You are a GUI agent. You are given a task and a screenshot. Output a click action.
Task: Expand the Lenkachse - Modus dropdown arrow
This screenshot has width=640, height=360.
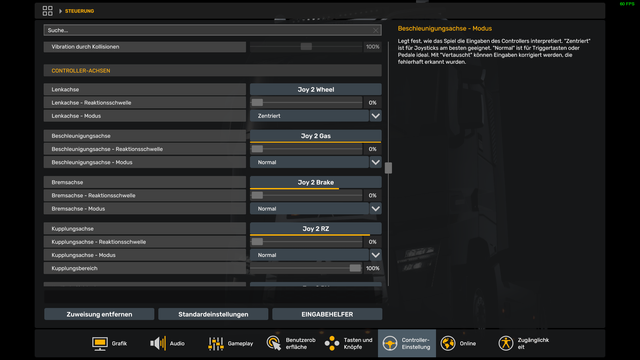click(x=376, y=116)
